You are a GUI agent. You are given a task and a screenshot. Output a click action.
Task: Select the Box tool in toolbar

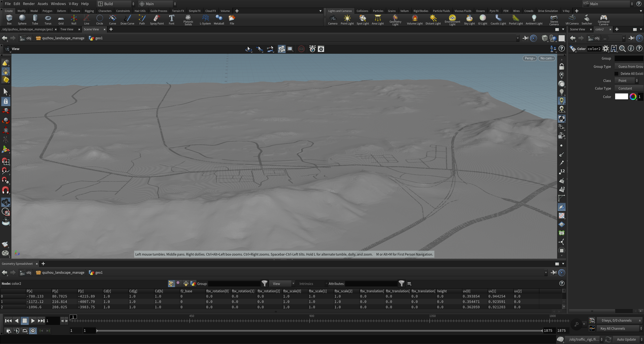tap(9, 19)
